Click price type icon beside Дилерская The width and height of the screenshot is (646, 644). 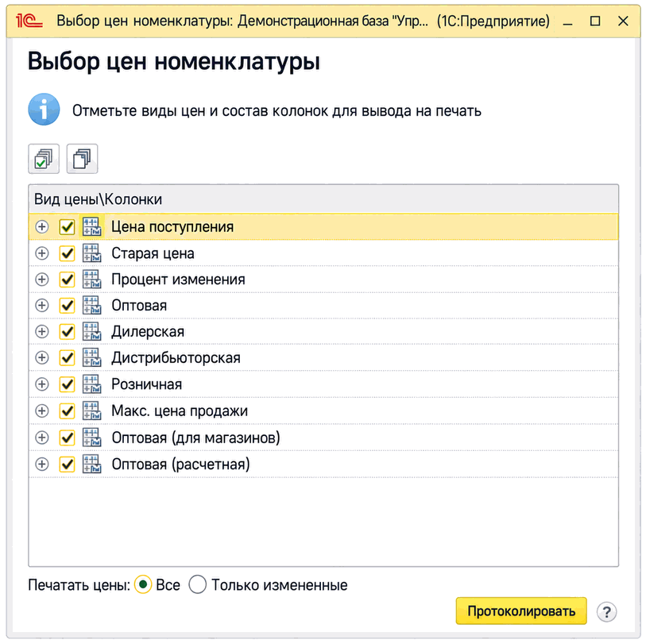pyautogui.click(x=91, y=331)
